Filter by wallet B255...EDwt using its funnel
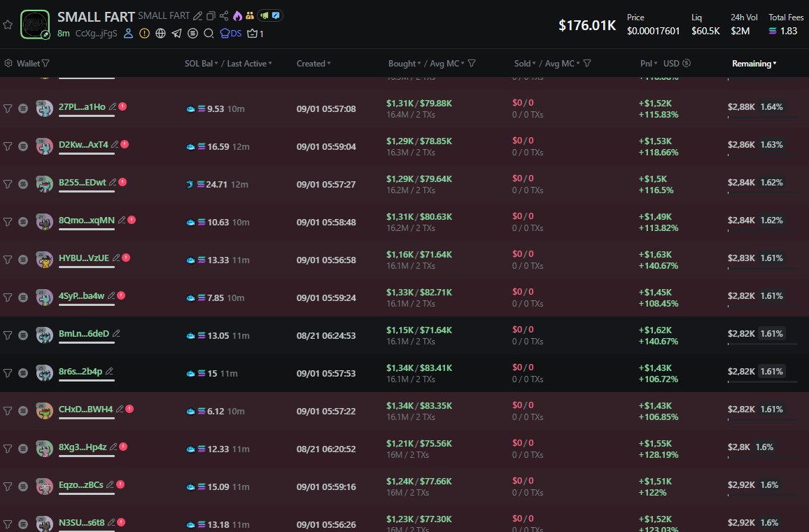809x532 pixels. point(8,183)
